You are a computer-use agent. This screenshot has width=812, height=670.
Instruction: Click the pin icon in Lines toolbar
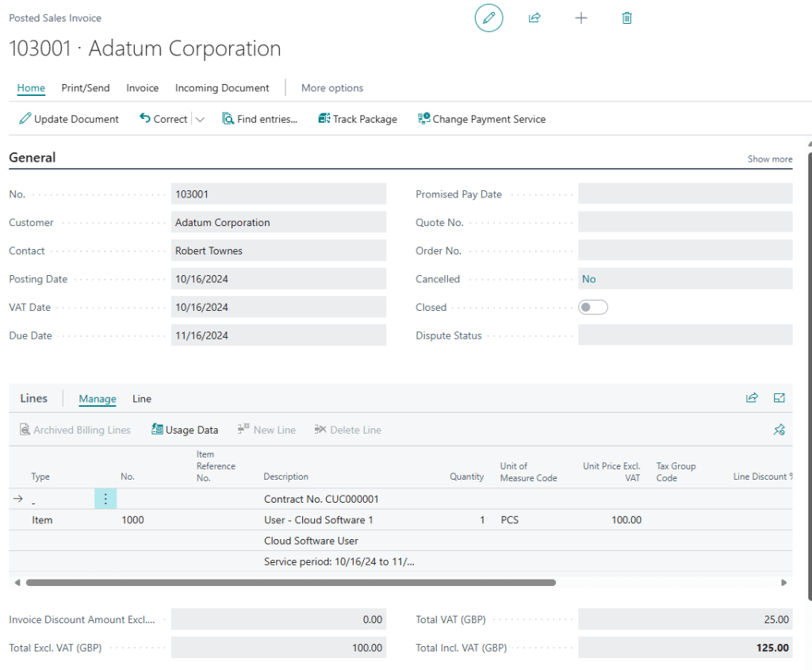coord(779,430)
